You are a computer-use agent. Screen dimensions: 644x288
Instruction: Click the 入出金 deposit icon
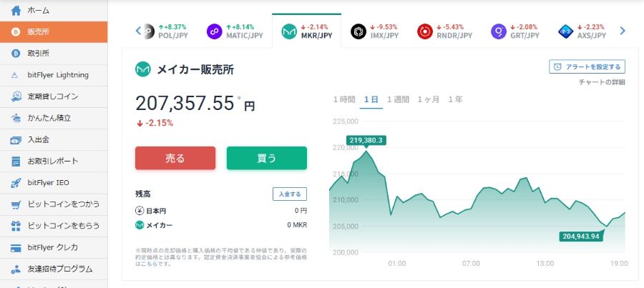(x=16, y=140)
